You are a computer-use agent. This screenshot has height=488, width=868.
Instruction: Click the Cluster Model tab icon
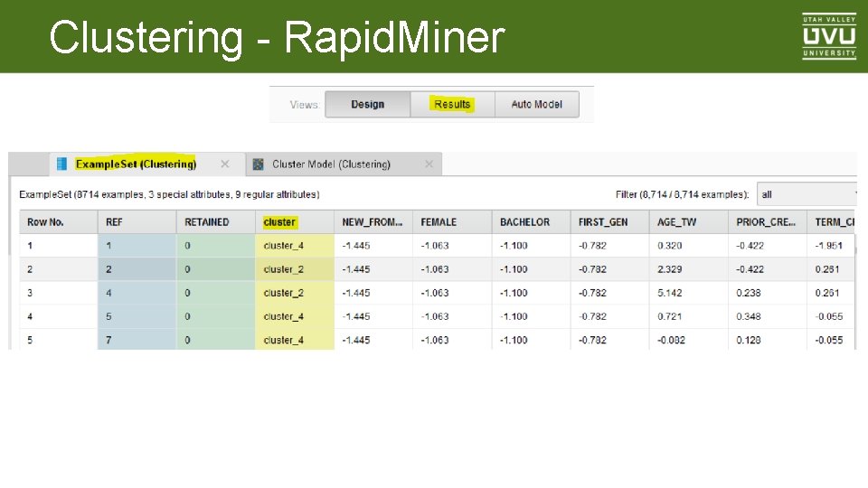(x=258, y=164)
